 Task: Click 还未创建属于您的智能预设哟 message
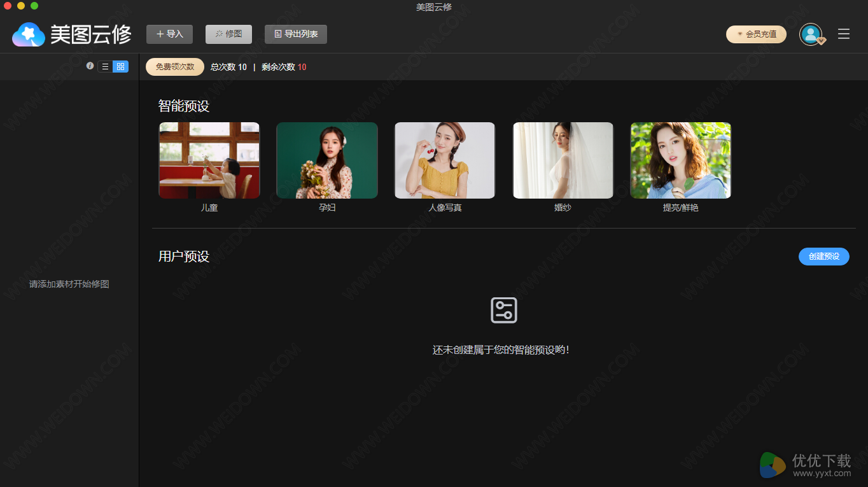[x=501, y=350]
